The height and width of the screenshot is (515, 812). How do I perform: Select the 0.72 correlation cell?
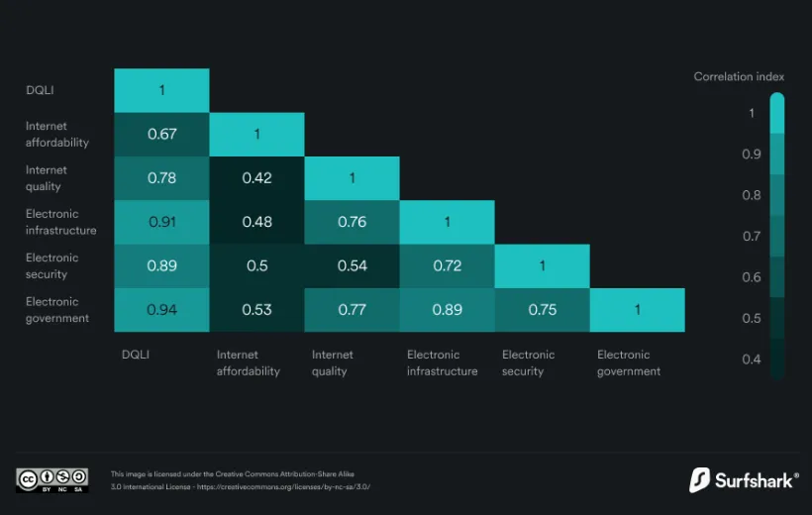(447, 265)
